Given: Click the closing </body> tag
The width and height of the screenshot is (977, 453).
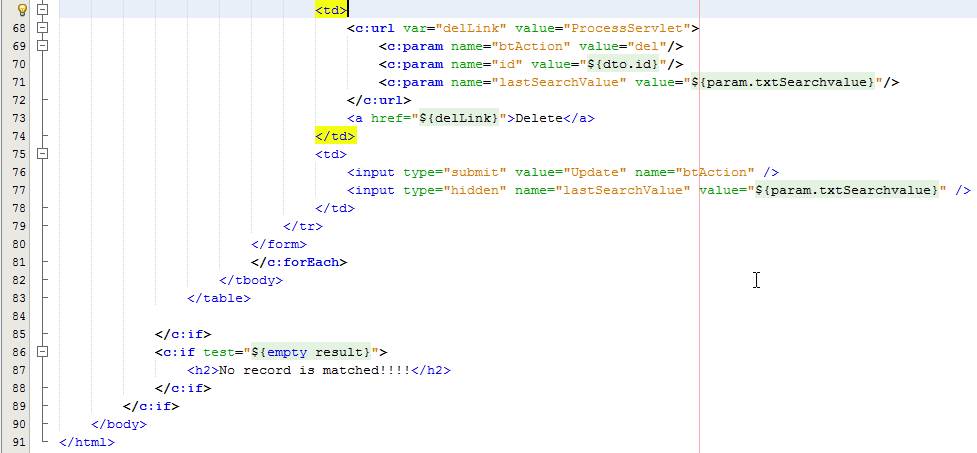Looking at the screenshot, I should [119, 424].
